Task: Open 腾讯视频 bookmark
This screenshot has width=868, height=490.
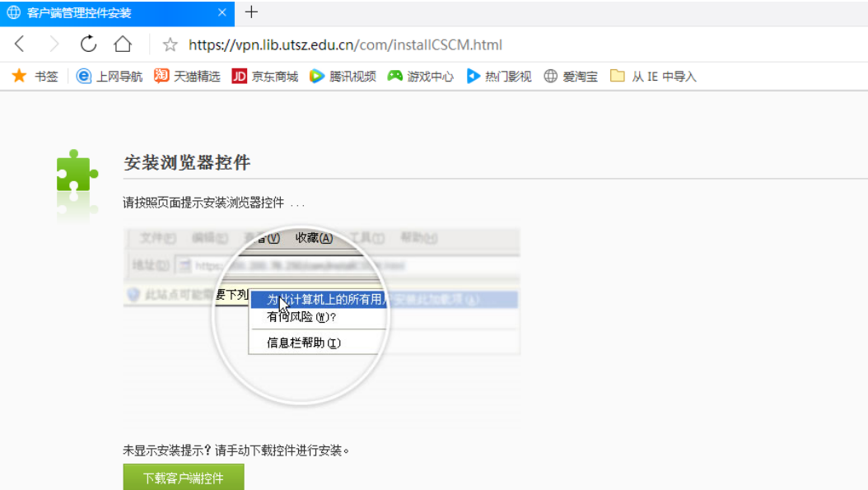Action: coord(343,77)
